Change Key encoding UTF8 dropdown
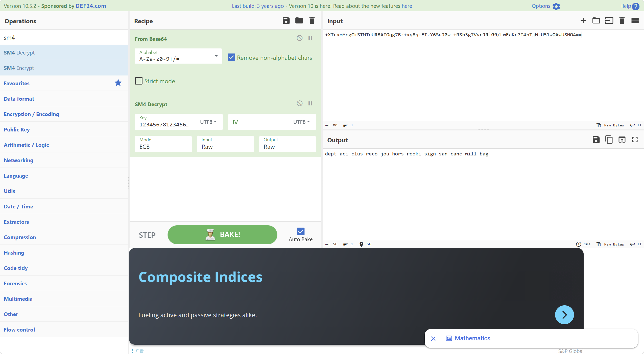Screen dimensions: 644x354 [208, 122]
